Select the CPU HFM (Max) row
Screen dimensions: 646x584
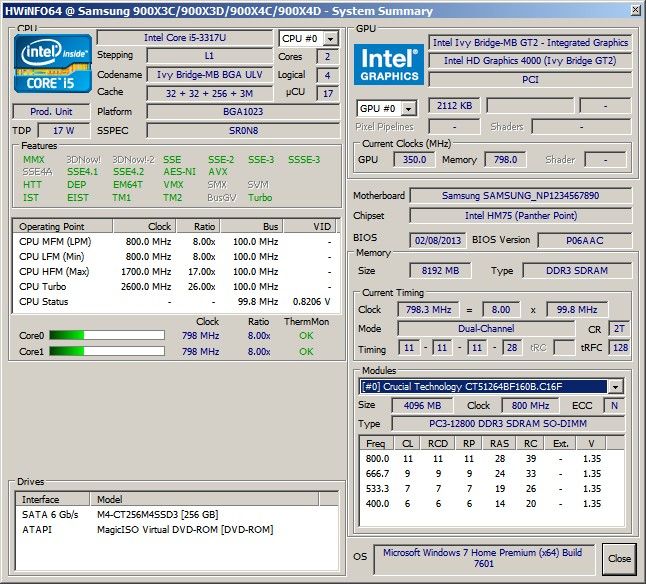point(176,272)
